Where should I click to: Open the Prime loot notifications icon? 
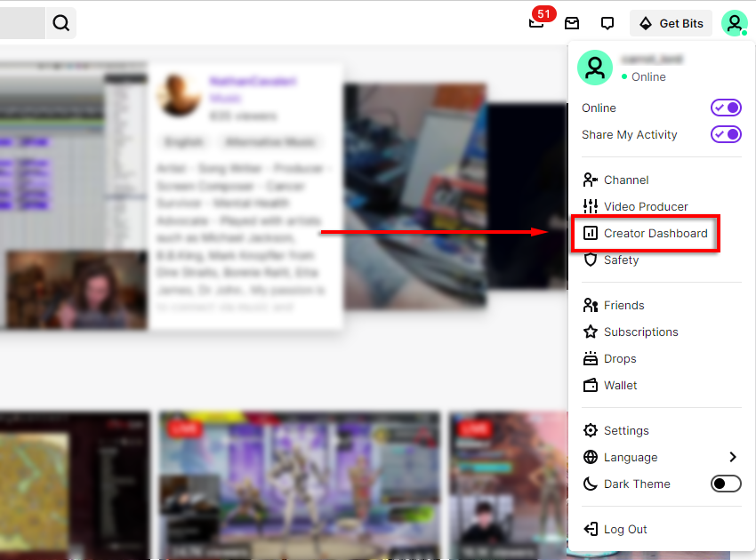tap(536, 23)
